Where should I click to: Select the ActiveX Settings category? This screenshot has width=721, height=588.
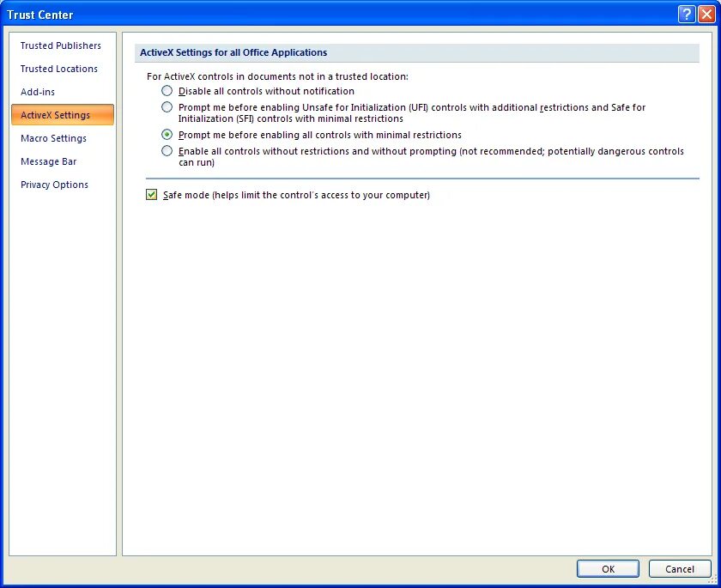[x=63, y=114]
